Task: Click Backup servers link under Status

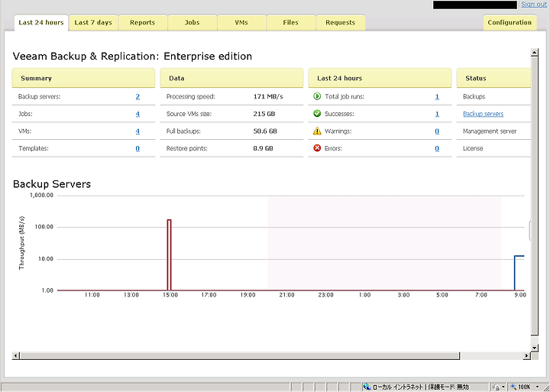Action: tap(483, 114)
